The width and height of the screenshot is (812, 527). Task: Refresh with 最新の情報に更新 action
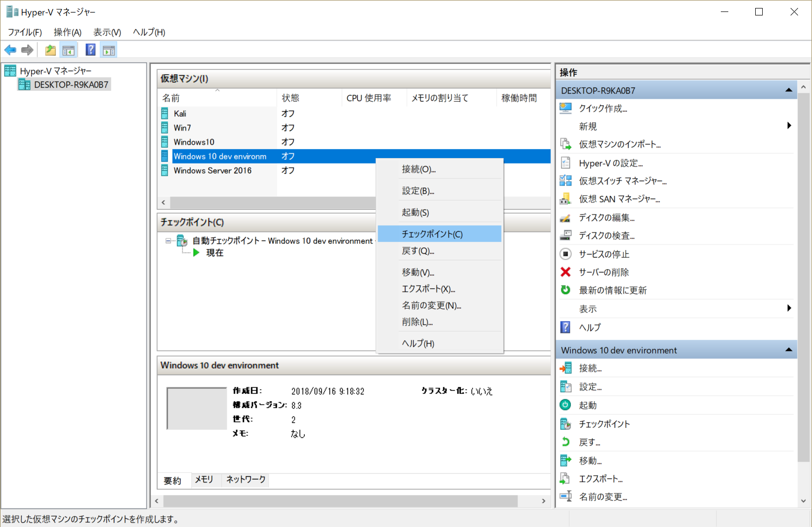pos(611,290)
